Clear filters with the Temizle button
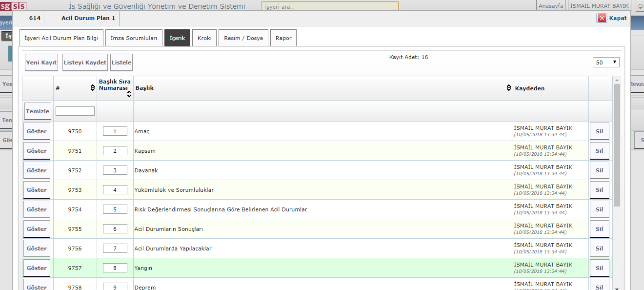The image size is (644, 290). 38,111
